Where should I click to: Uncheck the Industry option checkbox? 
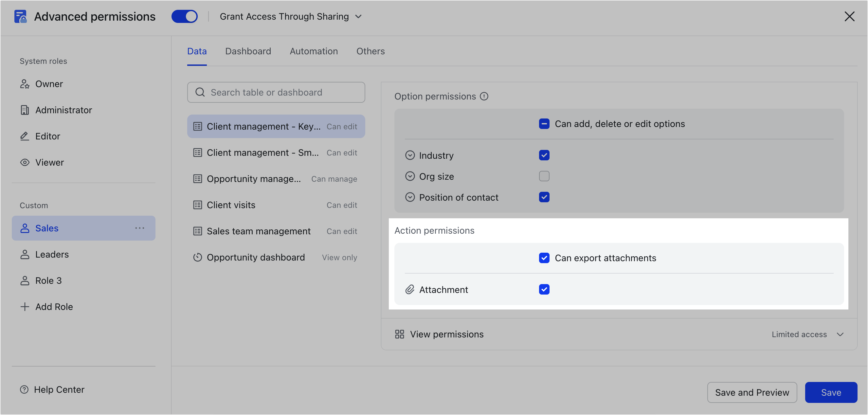[544, 155]
